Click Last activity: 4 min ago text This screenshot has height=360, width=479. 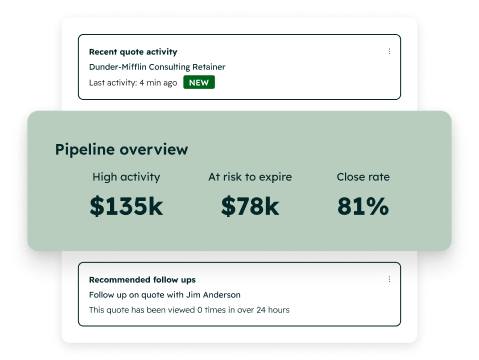133,83
